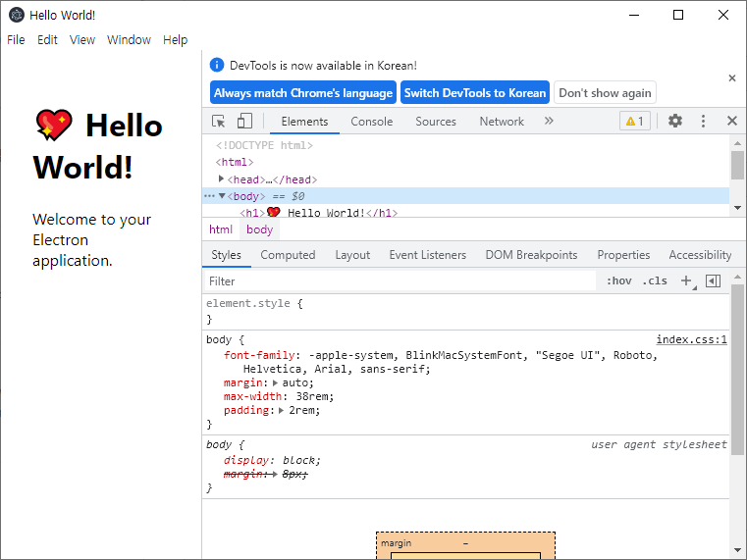Open the Window menu
The height and width of the screenshot is (560, 747).
(x=129, y=40)
